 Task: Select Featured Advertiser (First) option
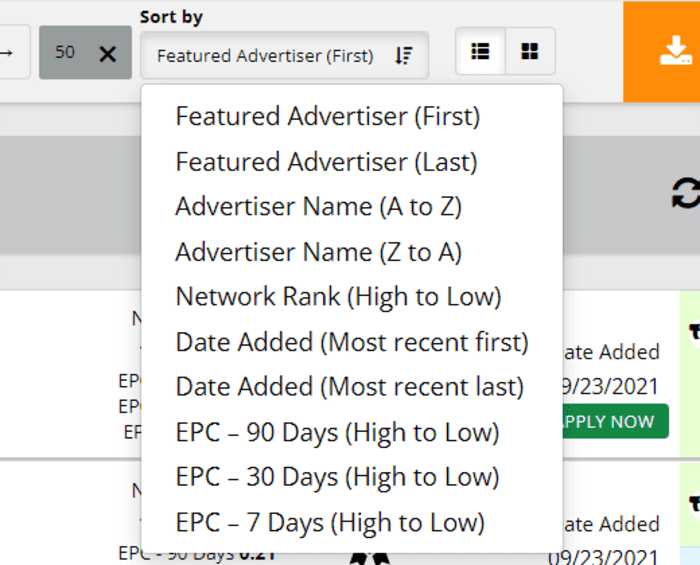coord(327,116)
